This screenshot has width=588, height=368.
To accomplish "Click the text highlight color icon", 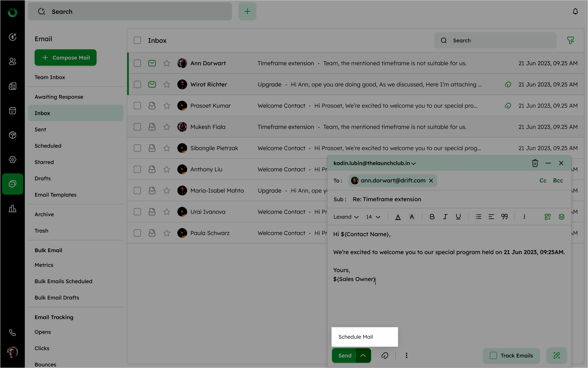I will [x=412, y=217].
